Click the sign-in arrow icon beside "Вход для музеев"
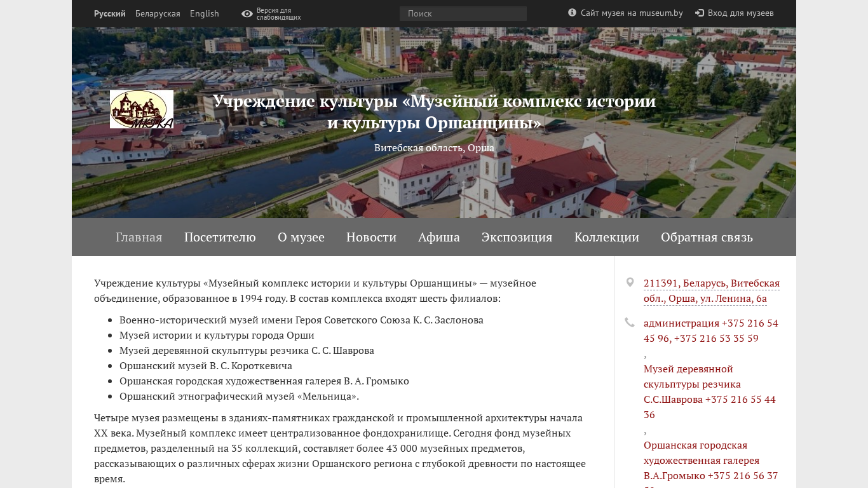868x488 pixels. pyautogui.click(x=700, y=13)
